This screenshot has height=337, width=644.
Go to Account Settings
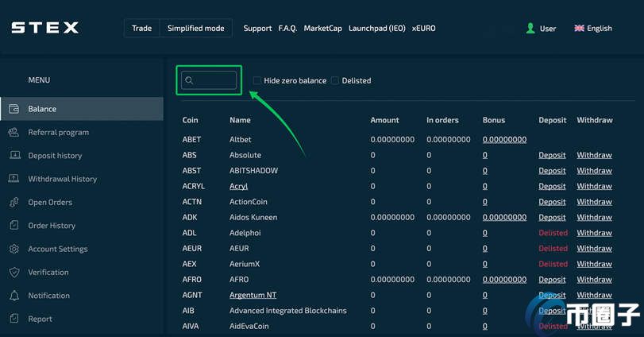click(x=58, y=249)
